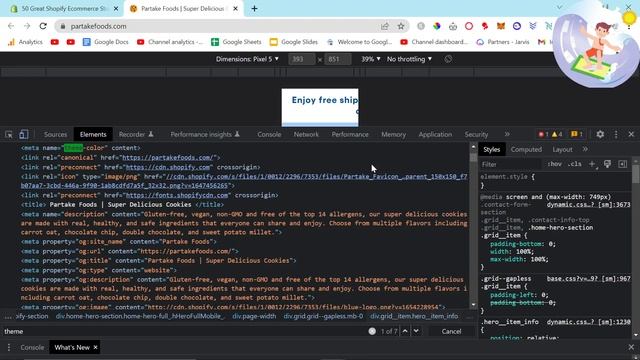Open the Computed styles tab
640x360 pixels.
pos(526,149)
